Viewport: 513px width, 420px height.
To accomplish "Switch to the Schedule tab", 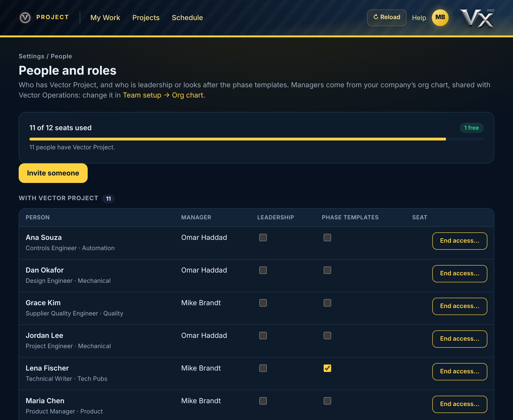I will pyautogui.click(x=187, y=17).
